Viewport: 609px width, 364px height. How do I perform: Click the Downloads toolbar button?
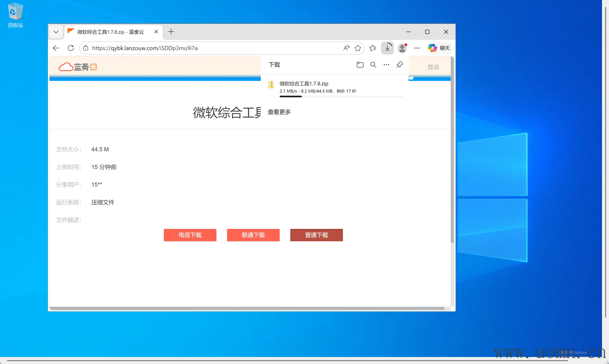(387, 48)
